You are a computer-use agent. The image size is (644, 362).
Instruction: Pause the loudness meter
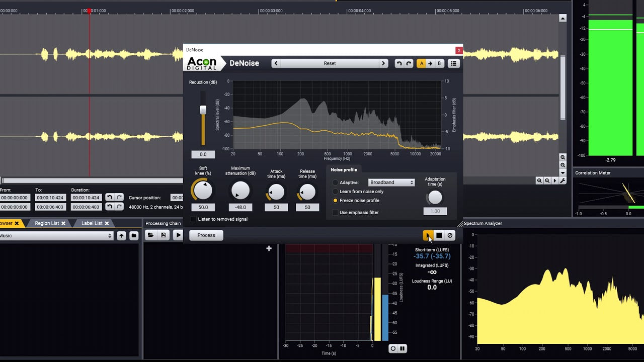[x=403, y=348]
